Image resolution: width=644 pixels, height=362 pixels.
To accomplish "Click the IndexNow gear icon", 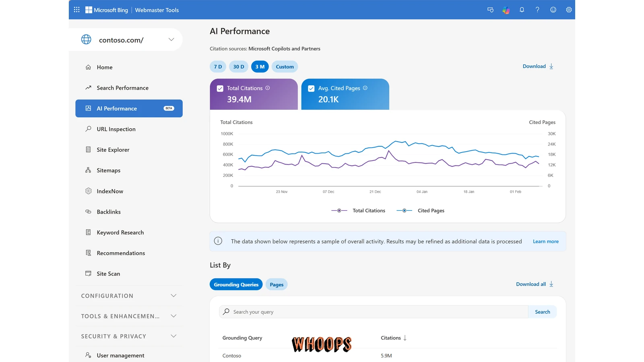I will 88,191.
